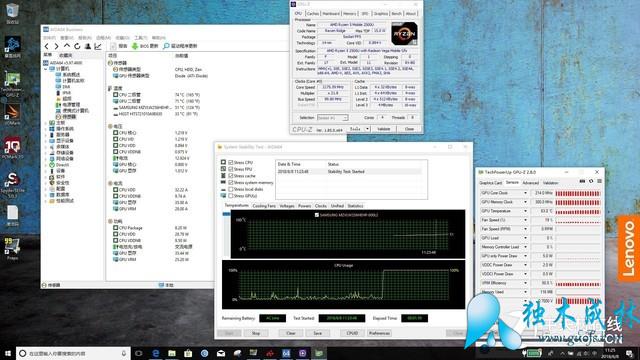The width and height of the screenshot is (640, 360).
Task: Click the CPUID button in Stability Test
Action: click(352, 333)
